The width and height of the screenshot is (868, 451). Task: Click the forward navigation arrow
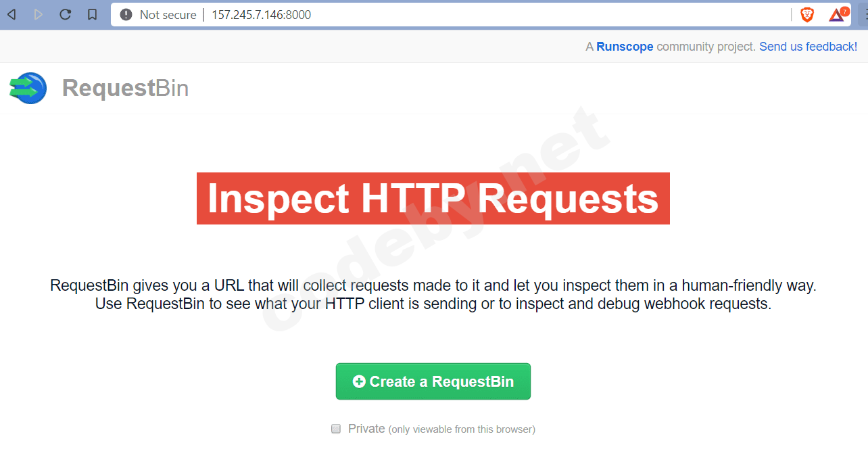pos(38,14)
